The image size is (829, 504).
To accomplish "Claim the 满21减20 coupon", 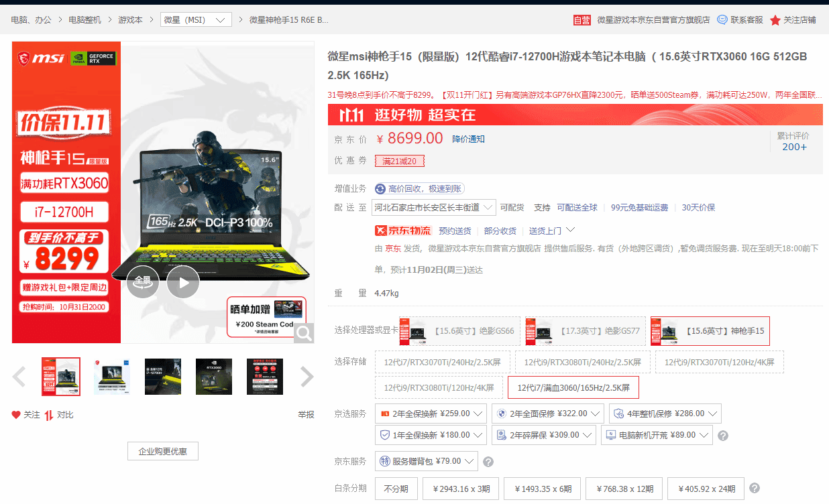I will 399,161.
